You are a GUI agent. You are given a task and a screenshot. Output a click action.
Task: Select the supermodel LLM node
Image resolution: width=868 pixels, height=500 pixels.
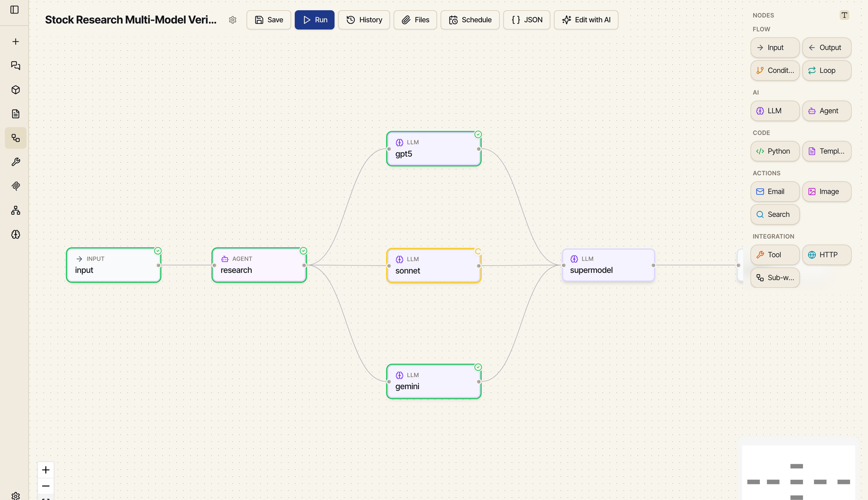608,265
